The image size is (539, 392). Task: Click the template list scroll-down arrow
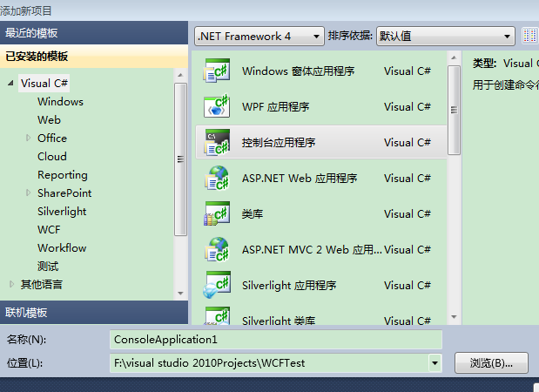click(454, 317)
